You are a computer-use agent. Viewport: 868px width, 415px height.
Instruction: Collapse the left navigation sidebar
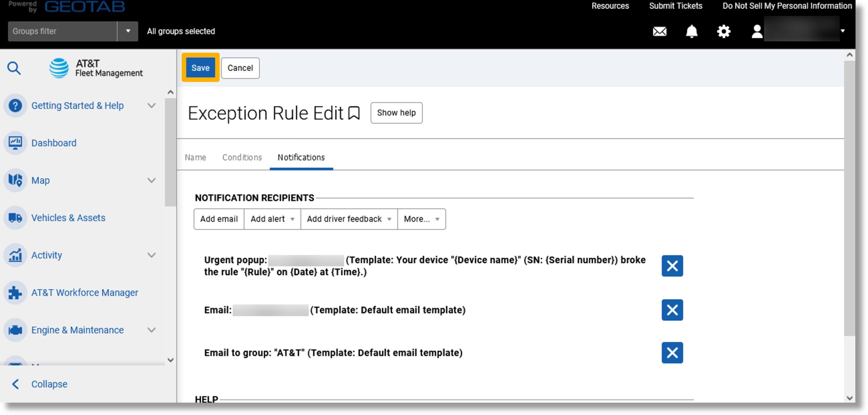(x=49, y=384)
